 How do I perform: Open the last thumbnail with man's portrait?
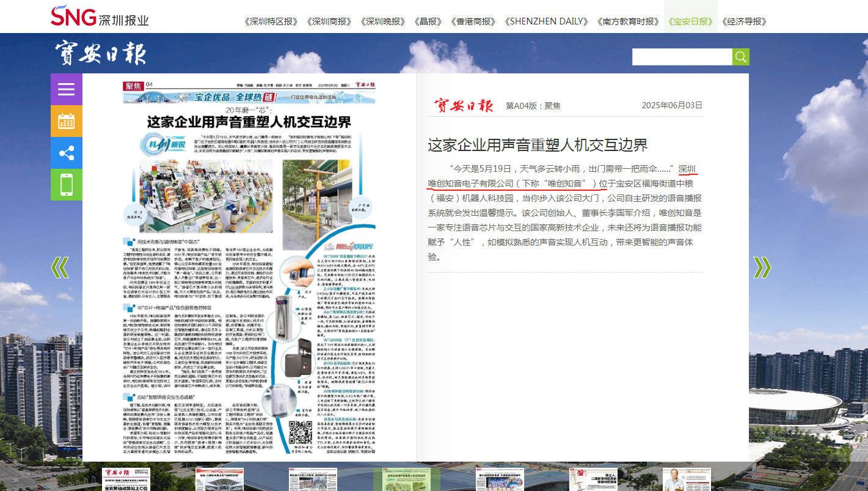point(687,479)
